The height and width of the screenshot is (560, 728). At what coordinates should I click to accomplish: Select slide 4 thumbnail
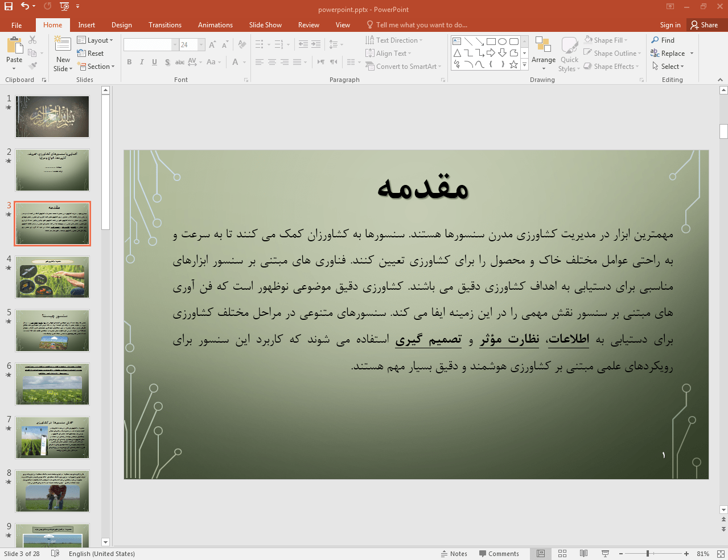[x=52, y=277]
